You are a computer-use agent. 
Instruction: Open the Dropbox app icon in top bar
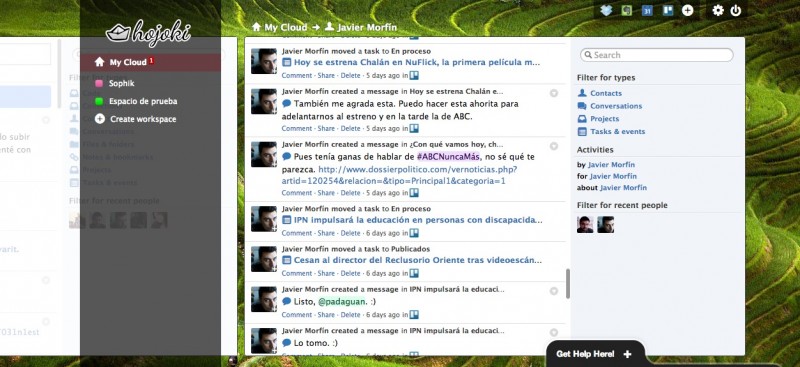(606, 10)
